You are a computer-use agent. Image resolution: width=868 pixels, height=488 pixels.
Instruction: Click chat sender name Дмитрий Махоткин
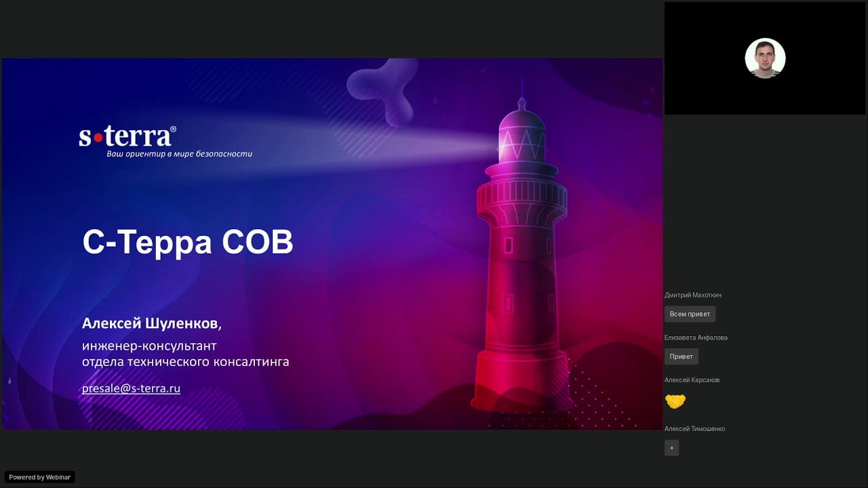692,295
